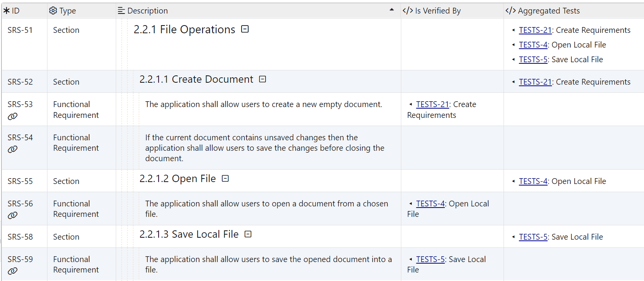The width and height of the screenshot is (644, 281).
Task: Expand arrow before TESTS-4 in SRS-56 row
Action: (411, 204)
